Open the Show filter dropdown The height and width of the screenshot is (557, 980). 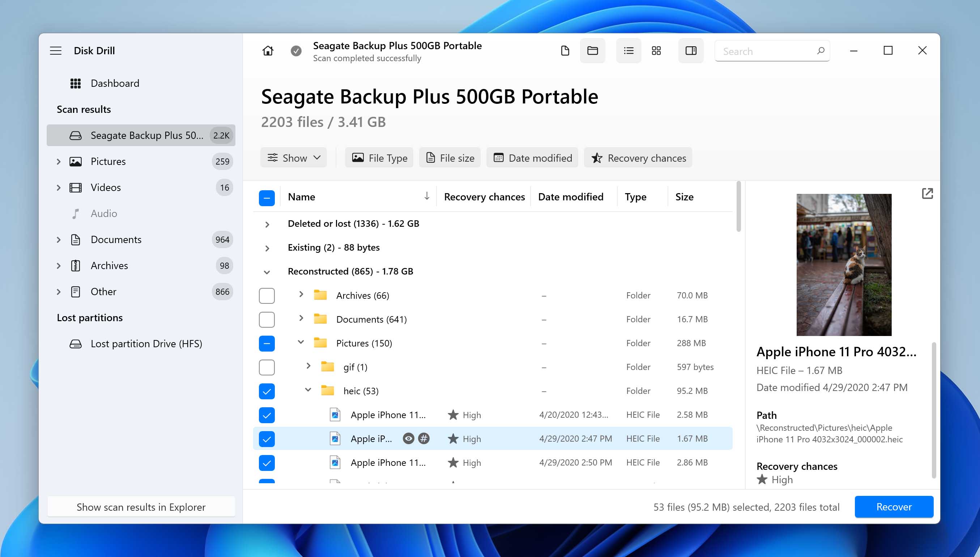tap(293, 158)
